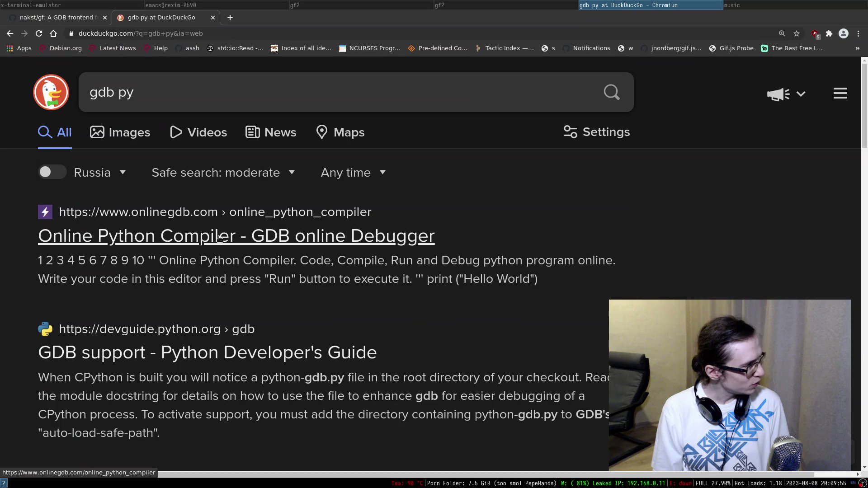Switch to News results
The image size is (868, 488).
point(271,132)
